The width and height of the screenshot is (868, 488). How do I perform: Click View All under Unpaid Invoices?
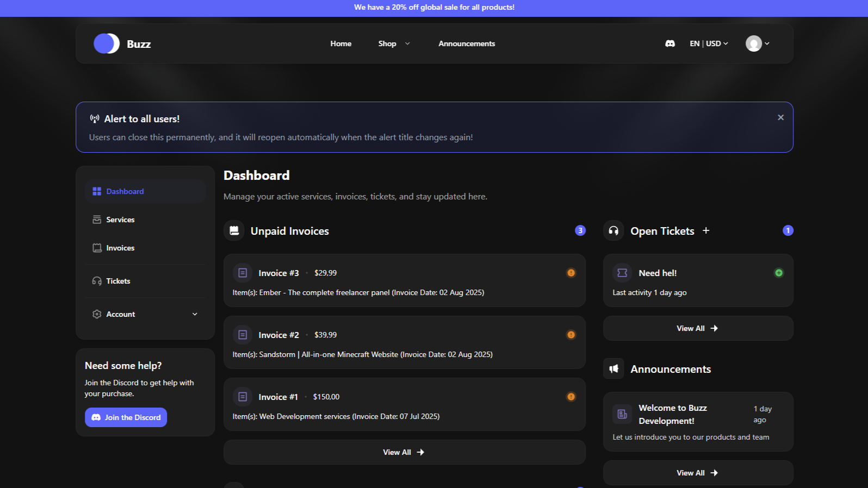[x=404, y=452]
